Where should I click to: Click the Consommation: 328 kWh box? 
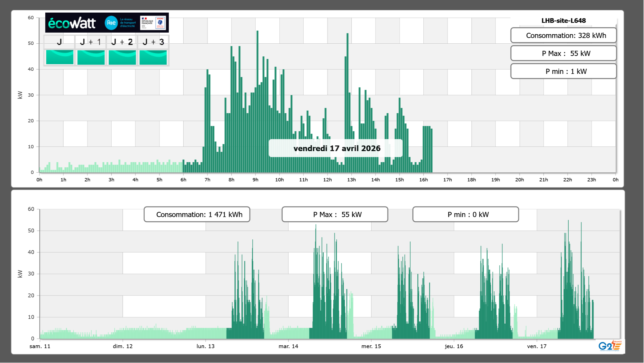563,35
